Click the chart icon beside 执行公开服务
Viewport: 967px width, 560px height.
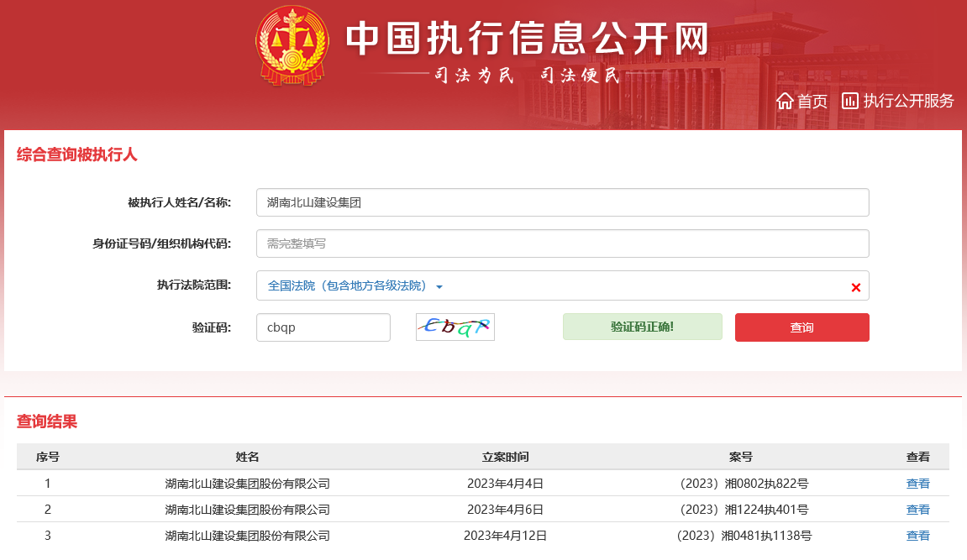[x=850, y=101]
